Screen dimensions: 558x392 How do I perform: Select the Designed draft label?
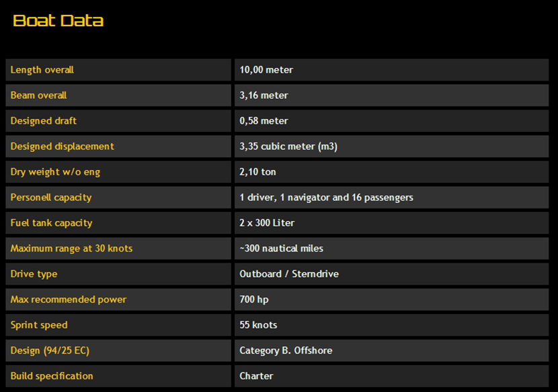tap(44, 121)
